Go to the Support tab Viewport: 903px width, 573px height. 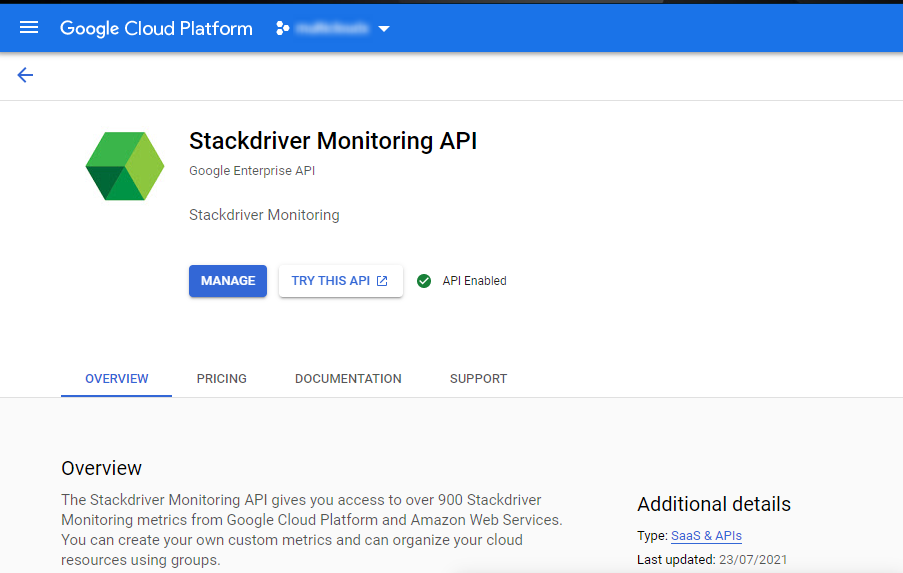(478, 379)
